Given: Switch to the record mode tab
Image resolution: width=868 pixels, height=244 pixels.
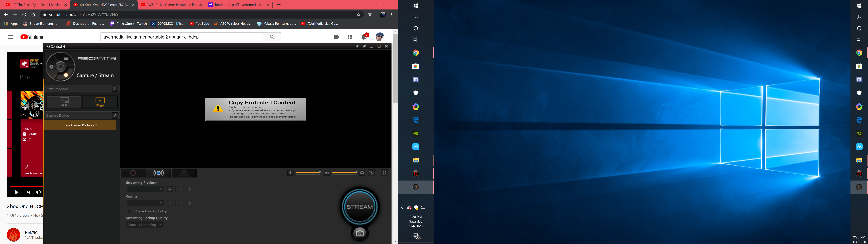Looking at the screenshot, I should [133, 173].
